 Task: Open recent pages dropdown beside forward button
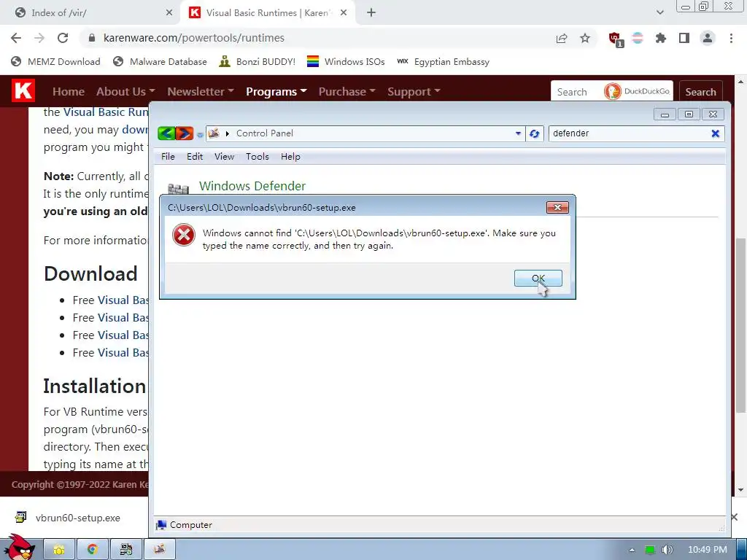[200, 135]
